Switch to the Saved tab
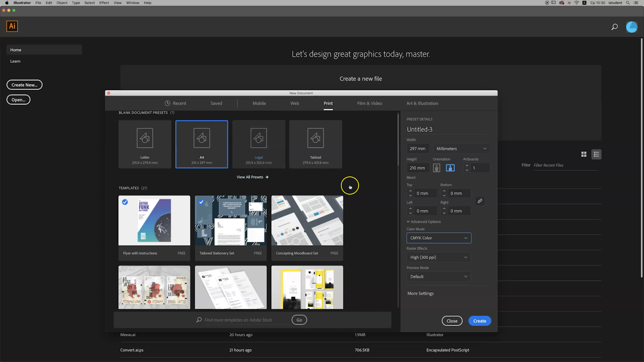The image size is (644, 362). (216, 103)
